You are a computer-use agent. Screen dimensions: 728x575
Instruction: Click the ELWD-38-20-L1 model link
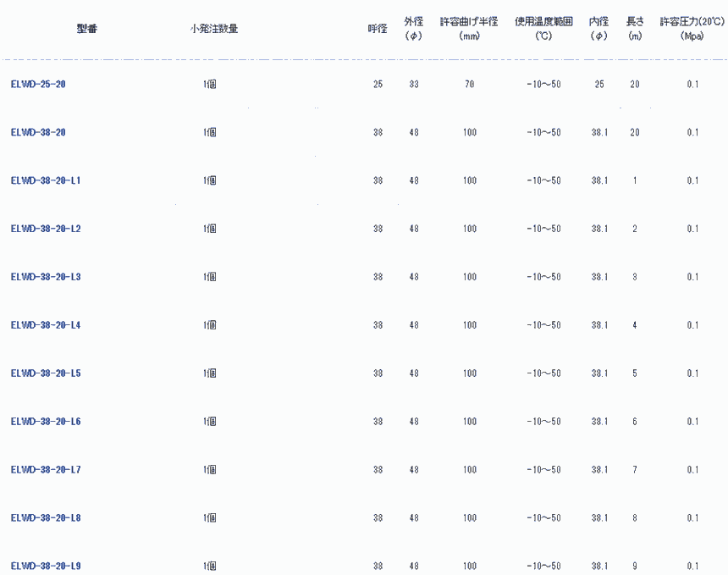coord(46,181)
